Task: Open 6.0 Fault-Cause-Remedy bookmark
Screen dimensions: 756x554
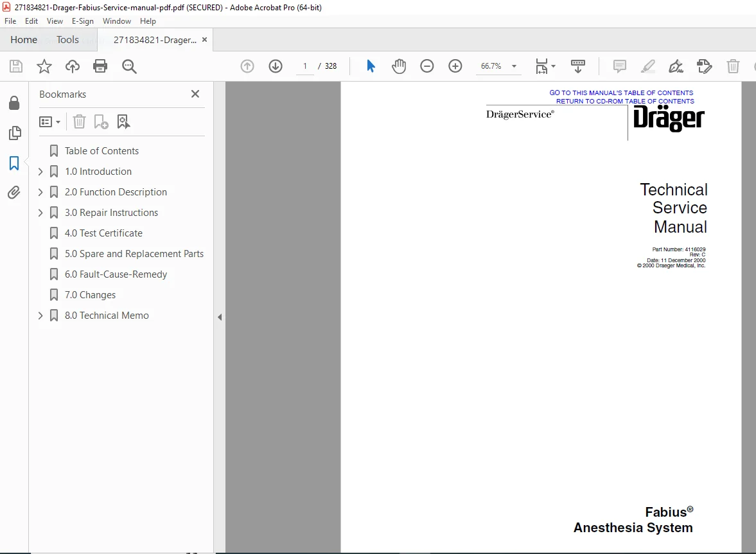Action: (x=116, y=274)
